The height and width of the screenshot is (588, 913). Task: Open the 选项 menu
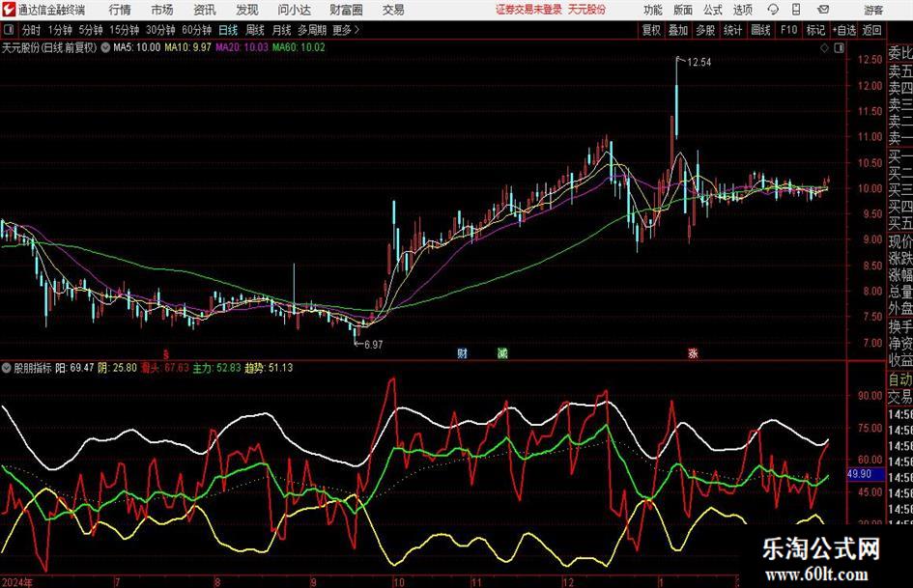pos(742,10)
